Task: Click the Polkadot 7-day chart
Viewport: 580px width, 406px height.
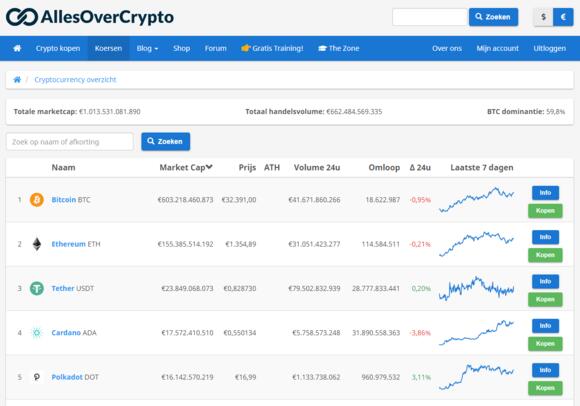Action: pos(476,377)
